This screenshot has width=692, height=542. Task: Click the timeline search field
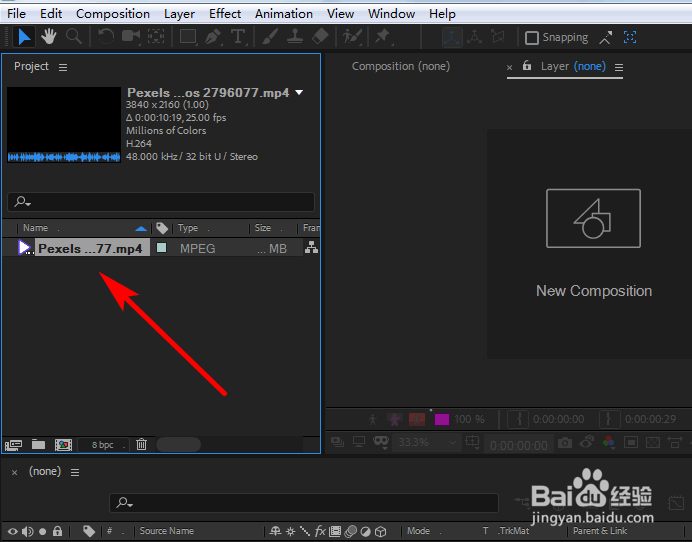point(304,503)
